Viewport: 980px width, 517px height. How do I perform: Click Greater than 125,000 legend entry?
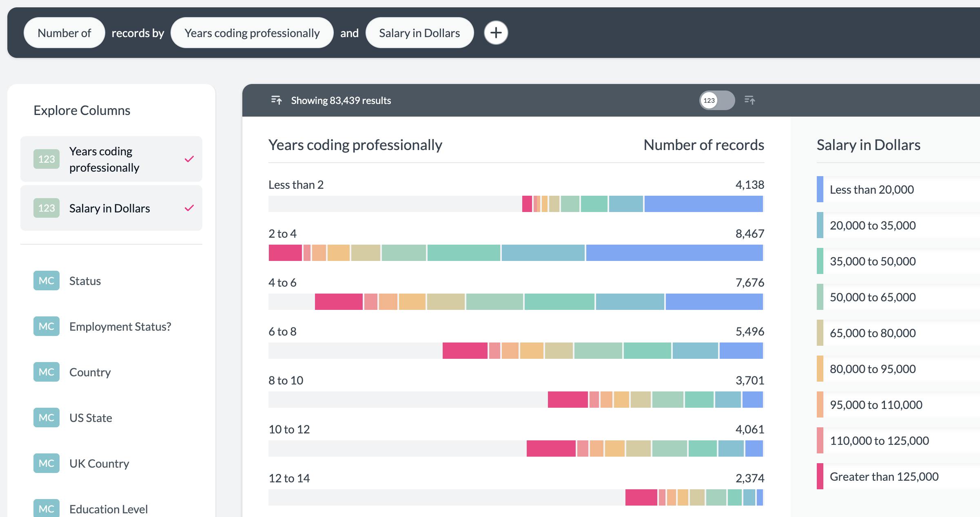click(x=884, y=476)
